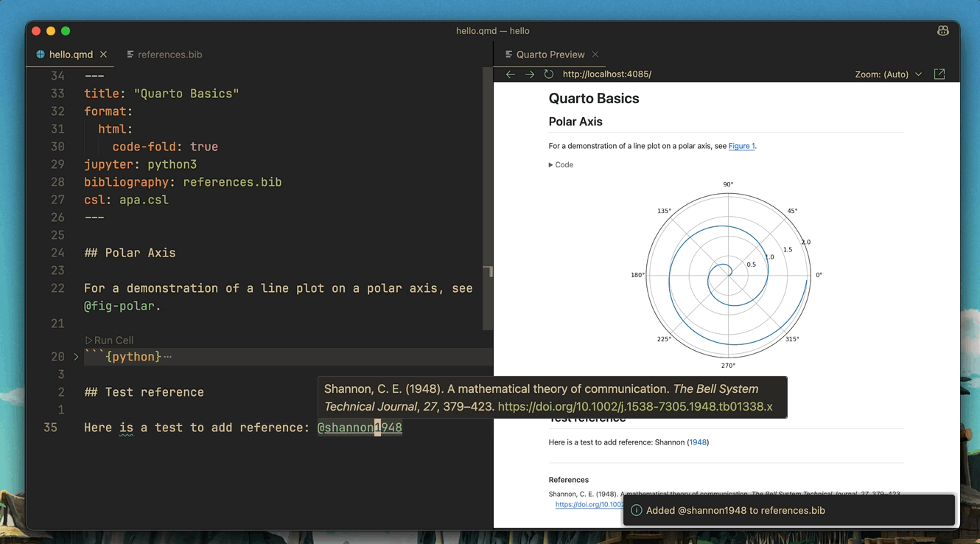980x544 pixels.
Task: Click the ## Polar Axis heading in editor
Action: (130, 253)
